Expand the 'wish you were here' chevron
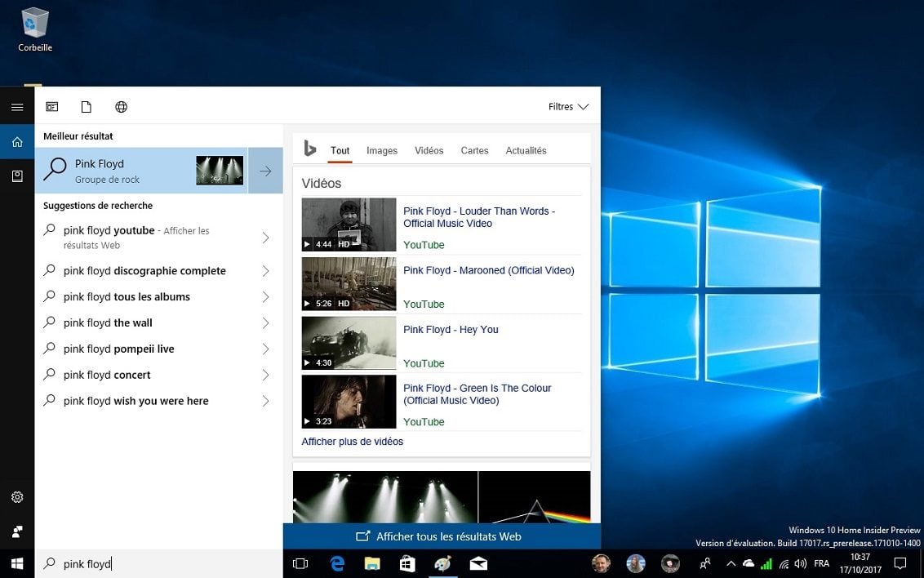 tap(266, 401)
